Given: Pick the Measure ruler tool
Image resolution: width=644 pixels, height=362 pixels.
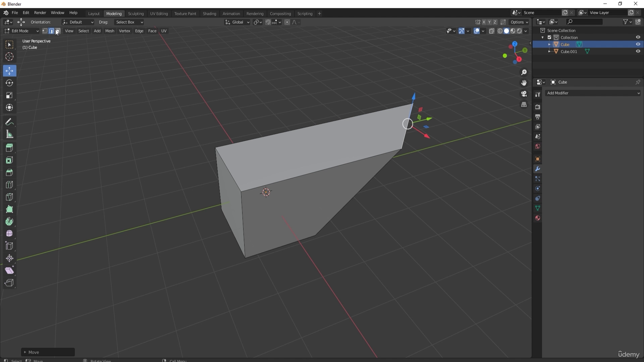Looking at the screenshot, I should pos(9,134).
